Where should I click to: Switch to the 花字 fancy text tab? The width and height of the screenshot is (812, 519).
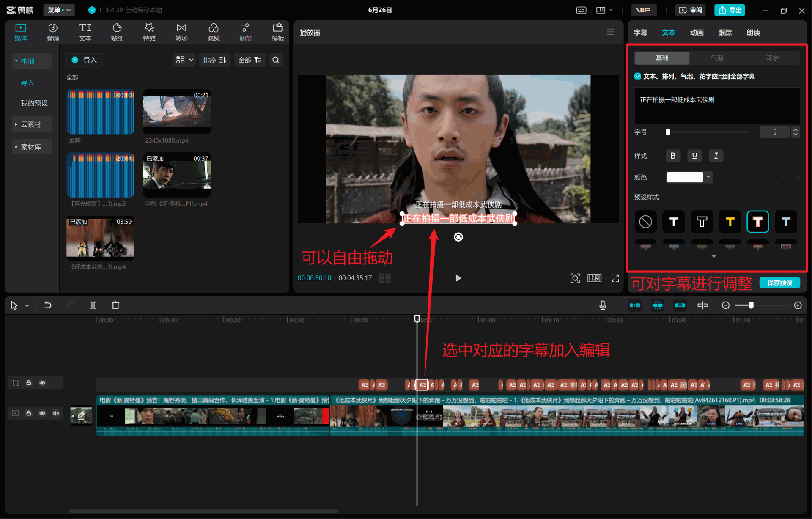click(x=772, y=58)
